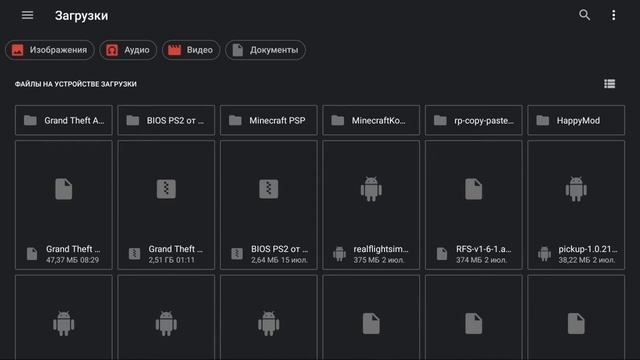Filter by Видео chip

[x=191, y=50]
